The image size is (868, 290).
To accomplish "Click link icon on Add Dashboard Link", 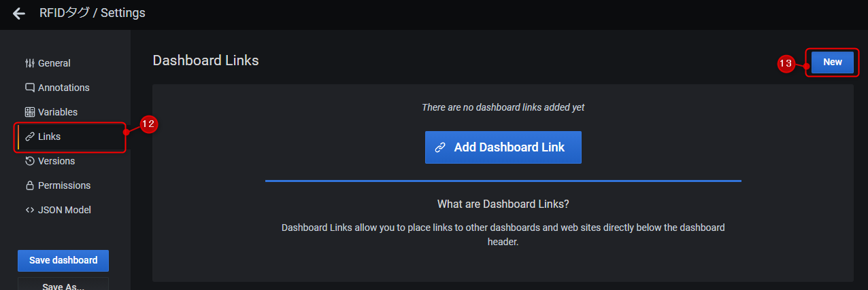I will tap(440, 147).
